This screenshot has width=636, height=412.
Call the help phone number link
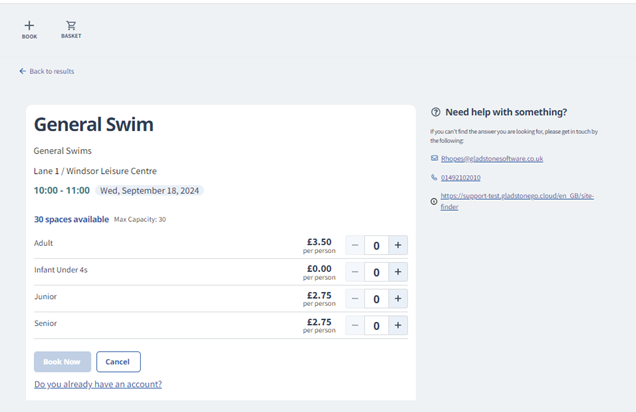point(460,178)
